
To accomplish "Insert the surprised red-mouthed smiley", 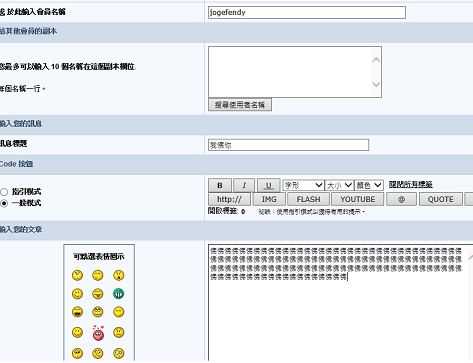I will click(119, 275).
